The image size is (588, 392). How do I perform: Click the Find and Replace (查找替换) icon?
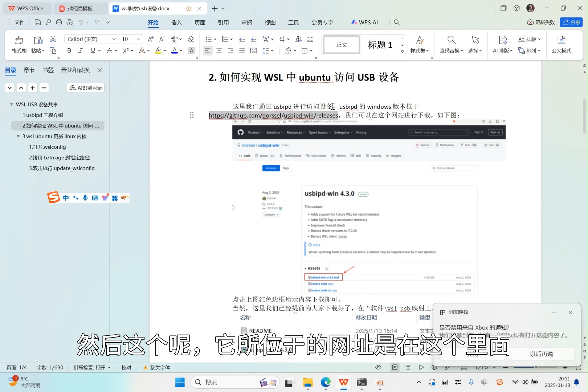click(x=451, y=40)
